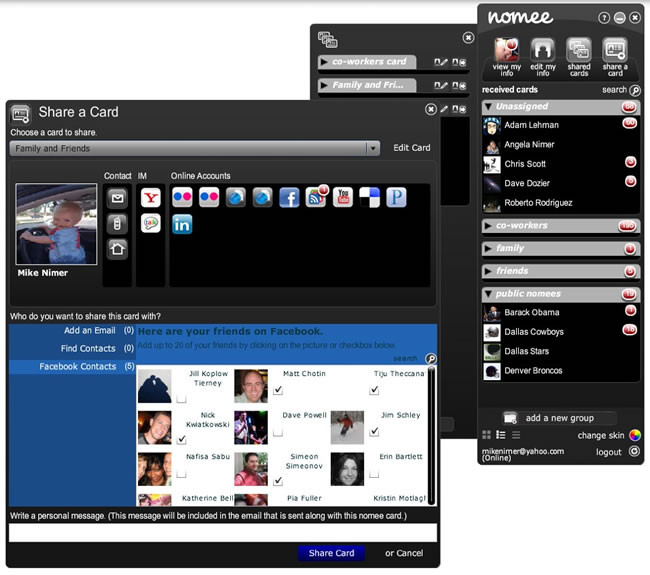Click the received cards search magnifier
Viewport: 650px width, 575px height.
[x=635, y=90]
